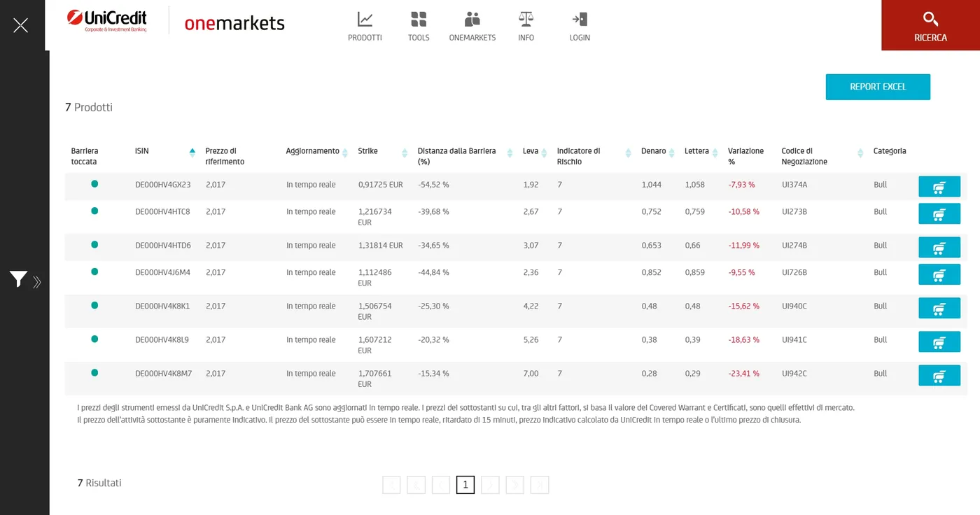This screenshot has width=980, height=515.
Task: Open ISIN DE000HV4GX23
Action: (163, 185)
